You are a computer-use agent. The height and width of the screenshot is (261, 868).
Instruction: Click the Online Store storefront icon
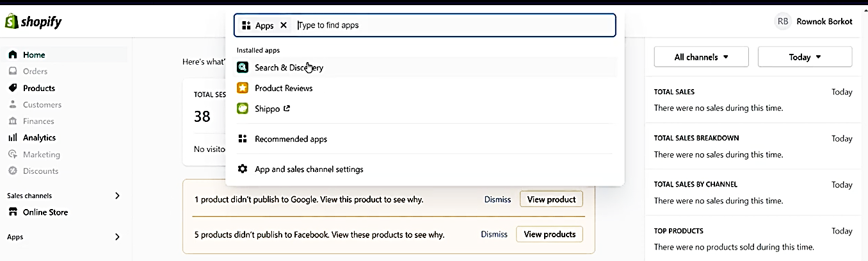pyautogui.click(x=12, y=212)
